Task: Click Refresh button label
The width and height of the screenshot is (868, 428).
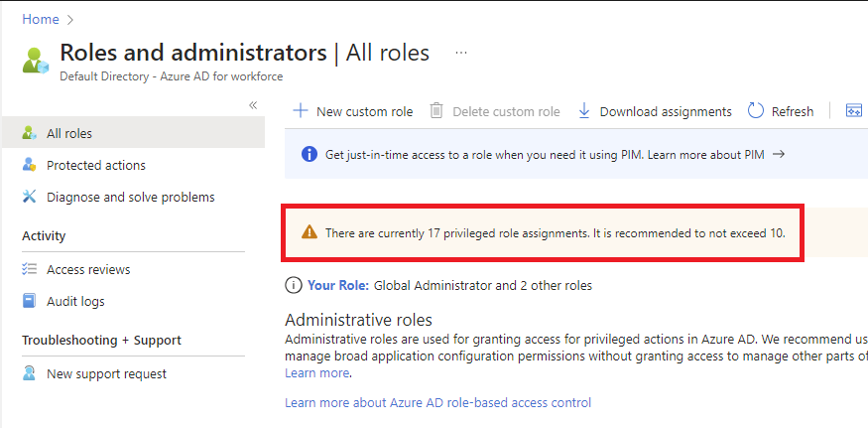Action: click(x=793, y=112)
